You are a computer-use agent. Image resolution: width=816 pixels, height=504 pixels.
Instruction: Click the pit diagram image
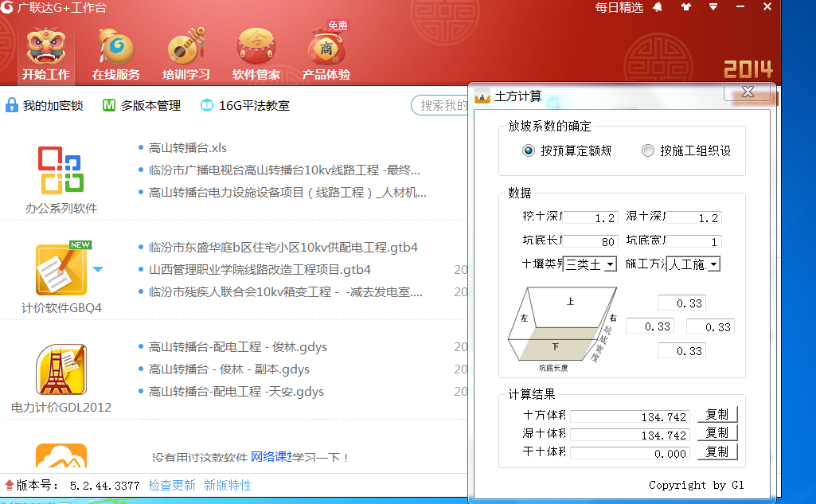tap(563, 329)
